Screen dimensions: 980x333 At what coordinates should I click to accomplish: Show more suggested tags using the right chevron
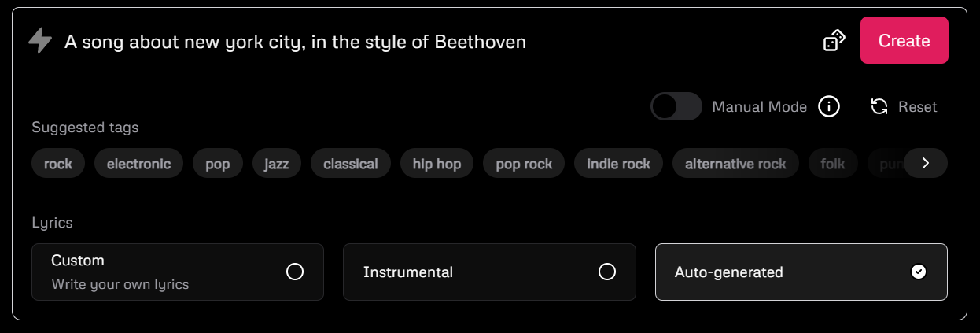coord(926,163)
